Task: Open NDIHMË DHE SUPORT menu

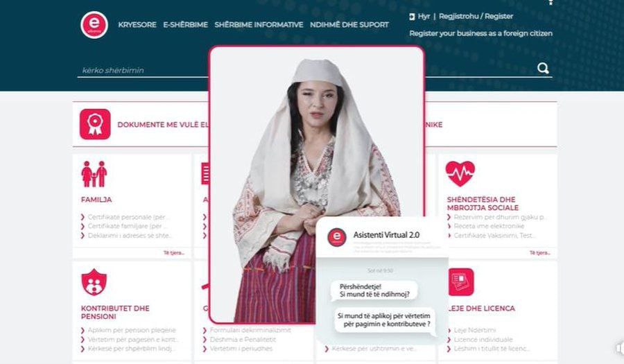Action: pyautogui.click(x=349, y=25)
